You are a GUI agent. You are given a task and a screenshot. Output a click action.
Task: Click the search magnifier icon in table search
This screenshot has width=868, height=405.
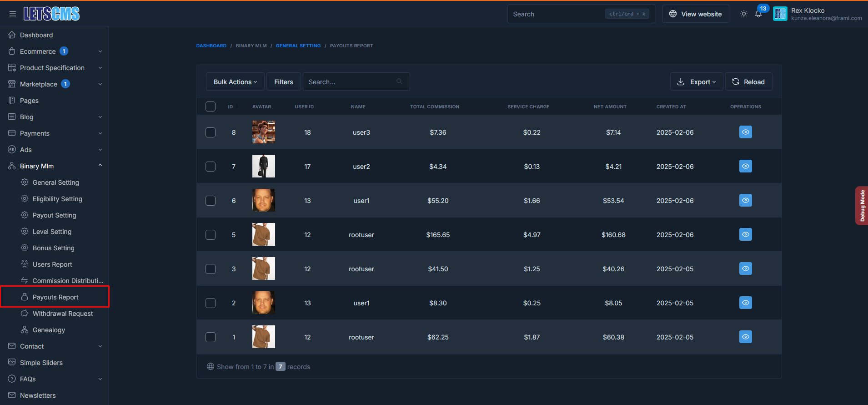tap(399, 81)
